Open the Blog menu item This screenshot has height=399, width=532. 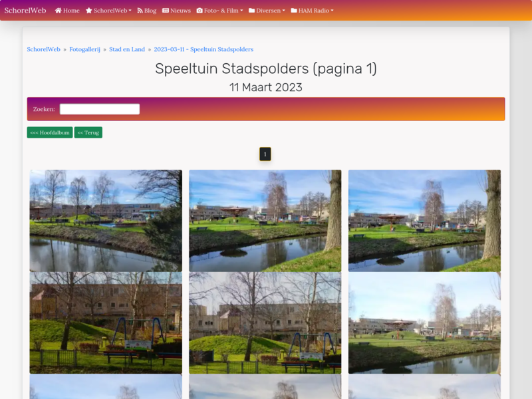tap(147, 11)
